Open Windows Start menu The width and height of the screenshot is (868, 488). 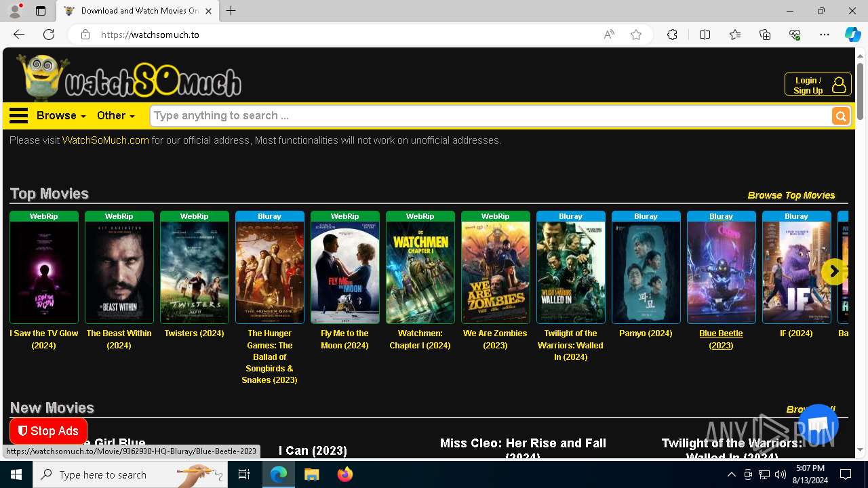tap(16, 474)
